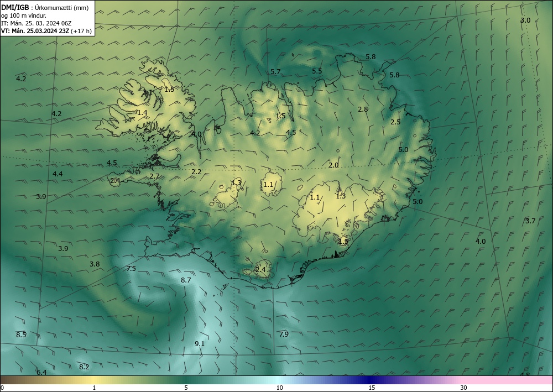Screen dimensions: 553x392
Task: Click the 1 tick on the color scale
Action: (x=94, y=388)
